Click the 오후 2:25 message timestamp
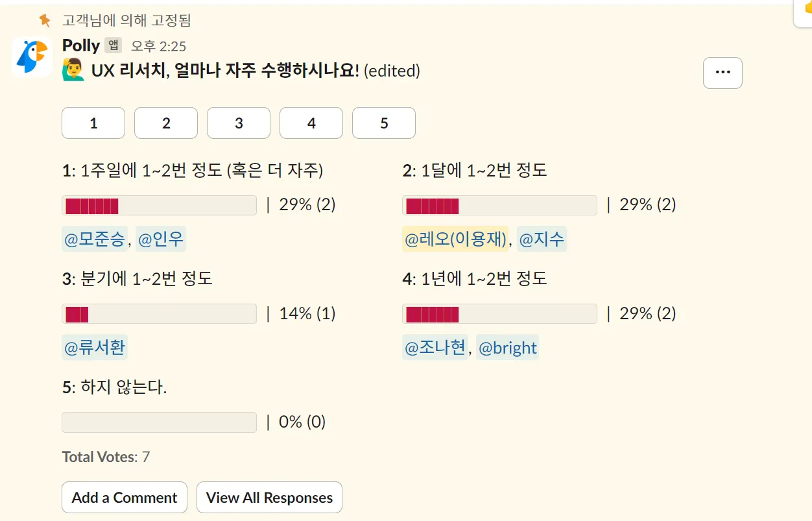 pyautogui.click(x=158, y=46)
